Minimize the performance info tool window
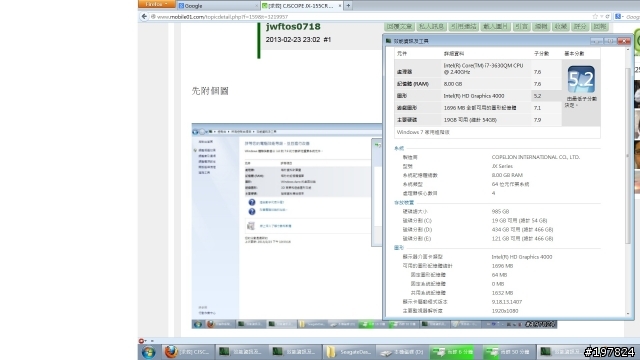The width and height of the screenshot is (640, 360). tap(596, 41)
